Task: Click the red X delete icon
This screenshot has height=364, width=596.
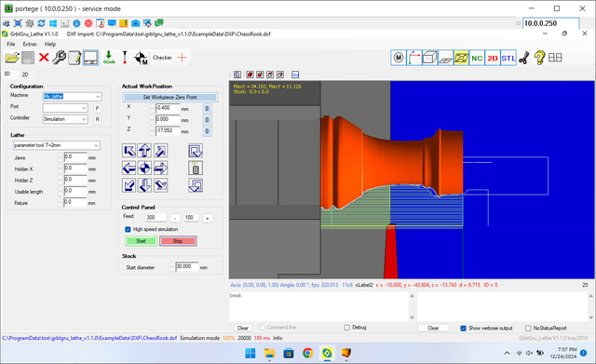Action: coord(44,58)
